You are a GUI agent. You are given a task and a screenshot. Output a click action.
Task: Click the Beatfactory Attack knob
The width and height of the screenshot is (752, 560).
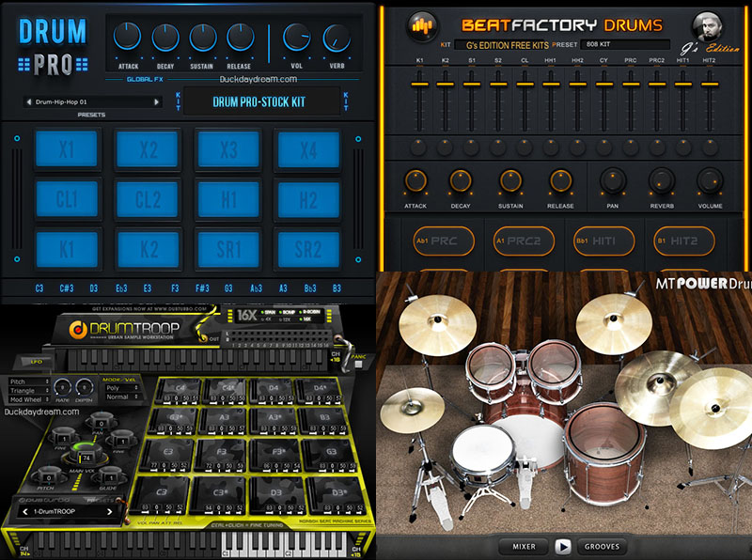coord(415,181)
